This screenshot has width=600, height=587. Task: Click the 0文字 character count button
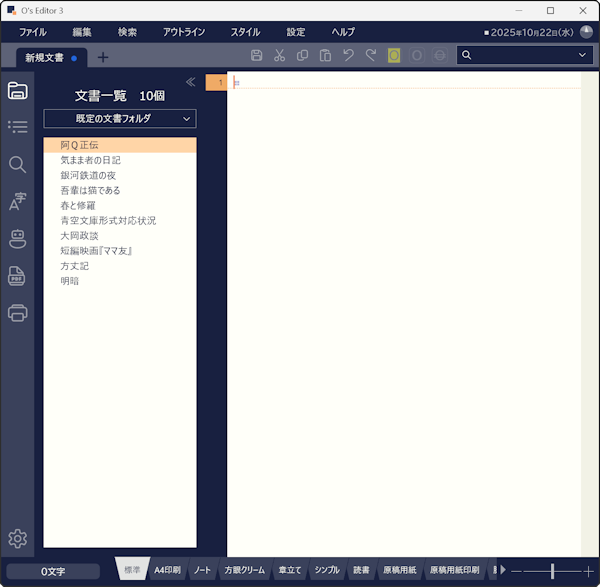(53, 571)
